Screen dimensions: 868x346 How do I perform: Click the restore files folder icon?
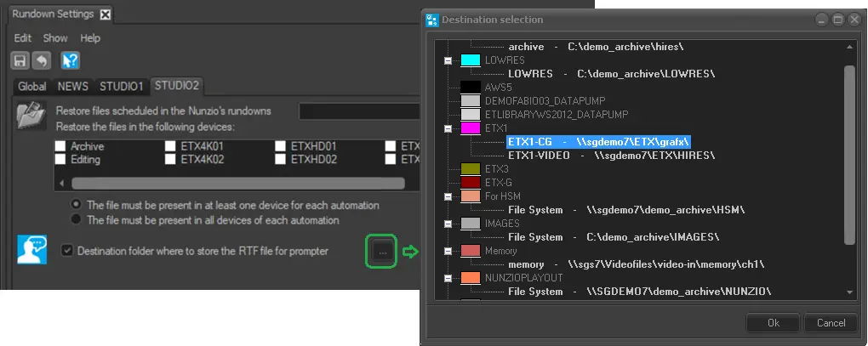tap(31, 116)
